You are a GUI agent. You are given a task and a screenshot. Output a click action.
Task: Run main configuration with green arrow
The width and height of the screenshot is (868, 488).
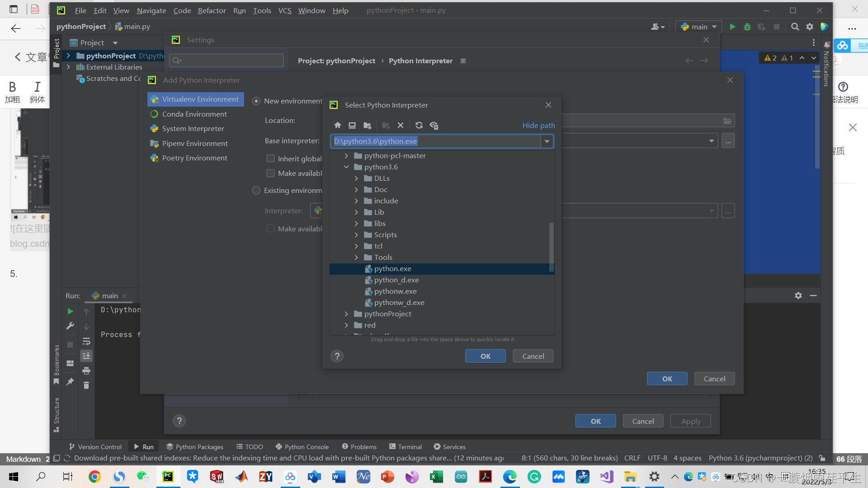tap(732, 27)
